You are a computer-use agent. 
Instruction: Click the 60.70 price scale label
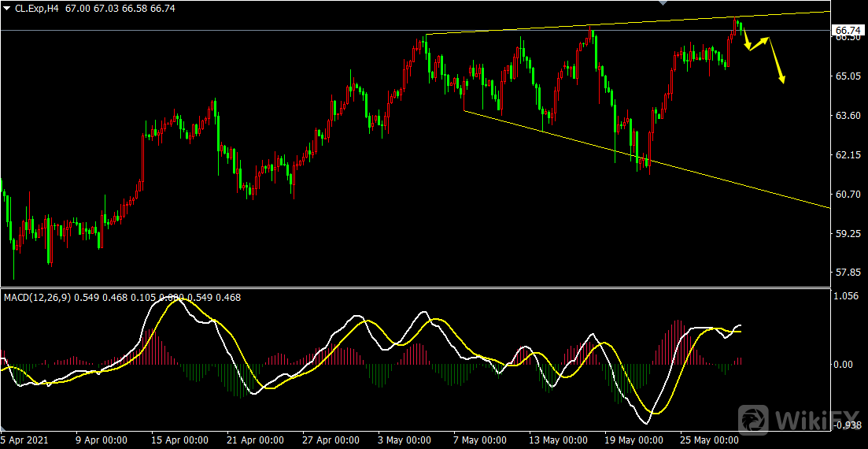[x=848, y=195]
